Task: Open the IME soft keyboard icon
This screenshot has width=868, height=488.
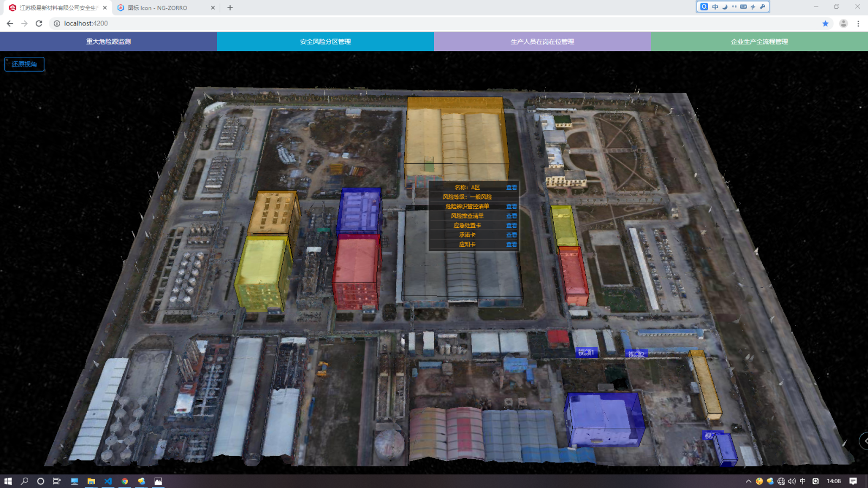Action: [x=743, y=7]
